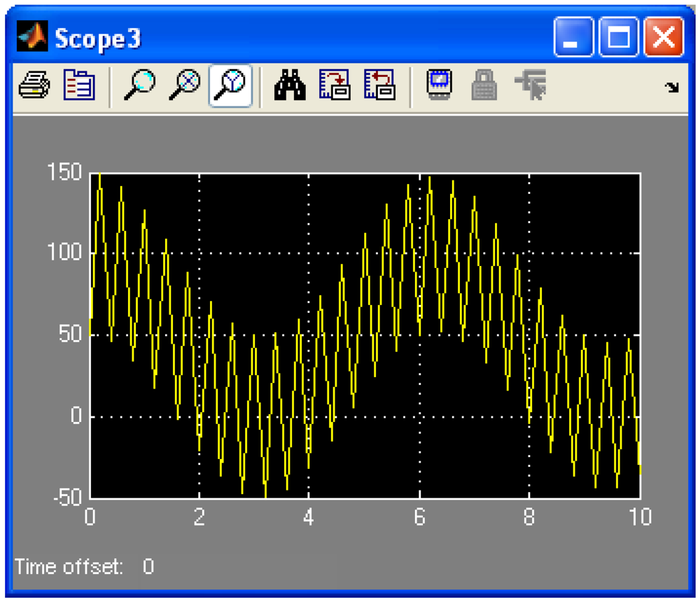Image resolution: width=700 pixels, height=604 pixels.
Task: Click the Print icon in the toolbar
Action: 34,86
